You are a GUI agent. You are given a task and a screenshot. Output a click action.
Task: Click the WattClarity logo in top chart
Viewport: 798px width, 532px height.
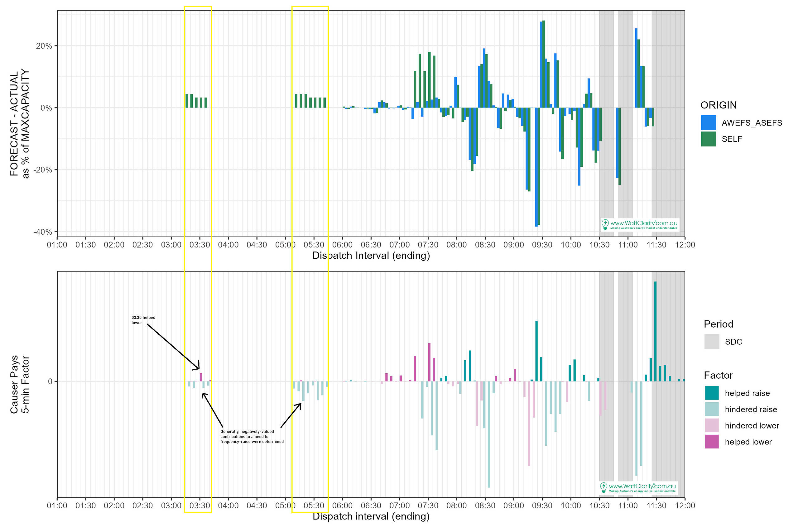coord(640,225)
